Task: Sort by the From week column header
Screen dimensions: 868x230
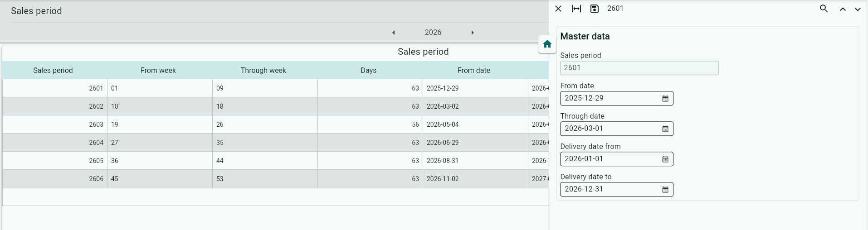Action: pyautogui.click(x=158, y=70)
